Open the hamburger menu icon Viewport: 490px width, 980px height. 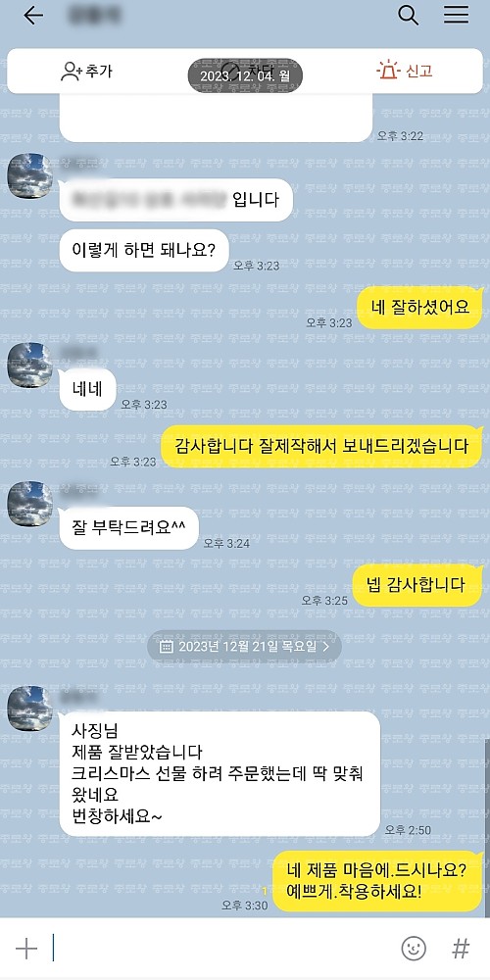pos(457,15)
